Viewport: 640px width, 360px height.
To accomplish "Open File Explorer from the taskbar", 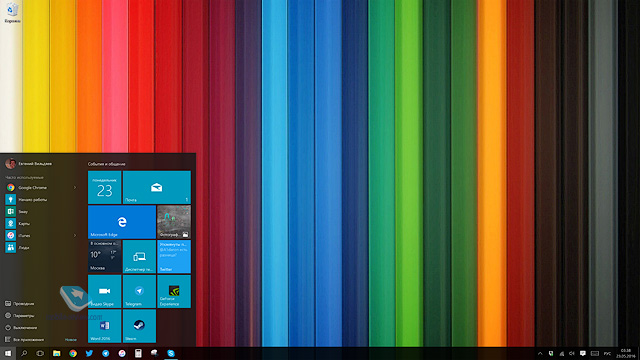I will point(56,353).
